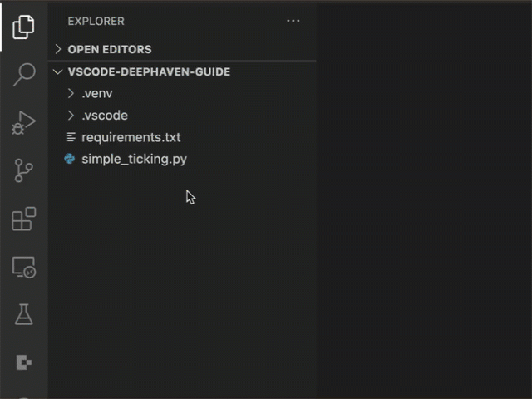This screenshot has height=399, width=532.
Task: Collapse the VSCODE-DEEPHAVEN-GUIDE folder chevron
Action: tap(58, 71)
